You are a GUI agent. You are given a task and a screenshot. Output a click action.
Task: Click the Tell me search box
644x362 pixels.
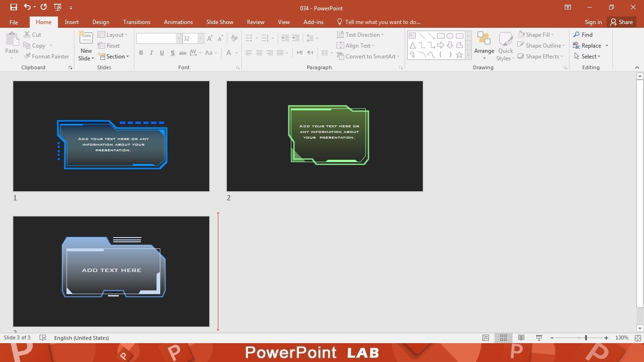(379, 22)
